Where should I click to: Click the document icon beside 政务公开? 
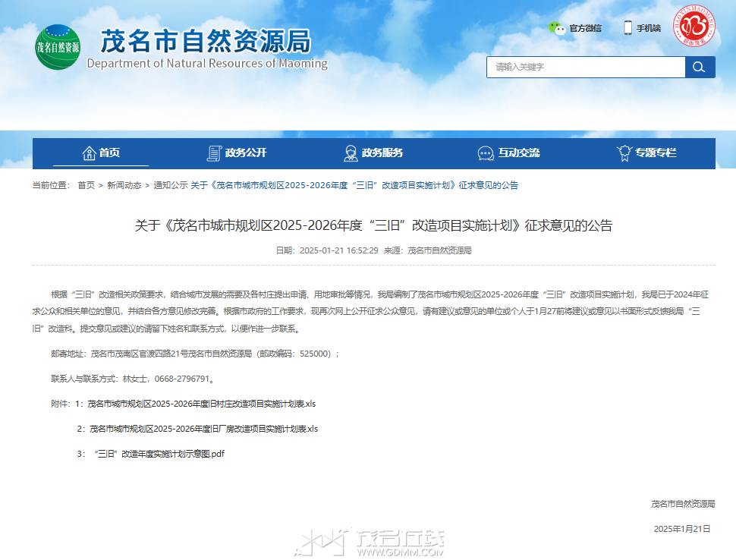coord(214,153)
